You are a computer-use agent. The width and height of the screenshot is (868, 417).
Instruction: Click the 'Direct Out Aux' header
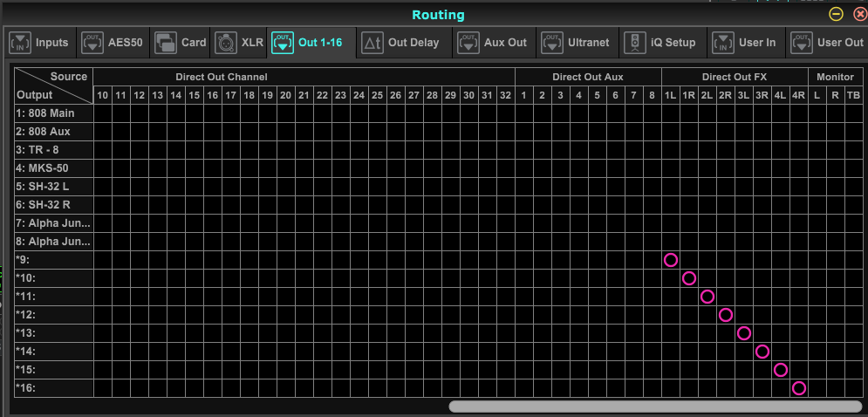[x=588, y=77]
